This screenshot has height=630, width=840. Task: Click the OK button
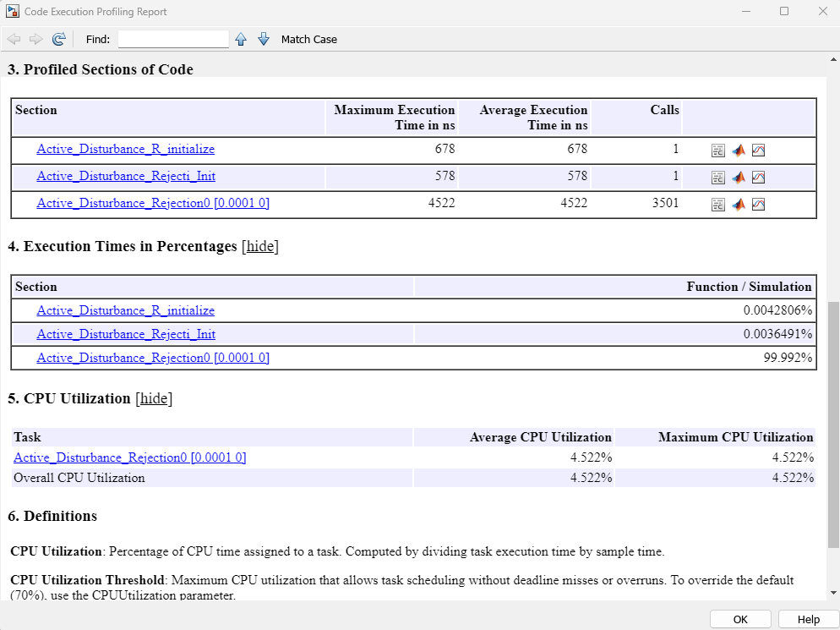tap(740, 619)
